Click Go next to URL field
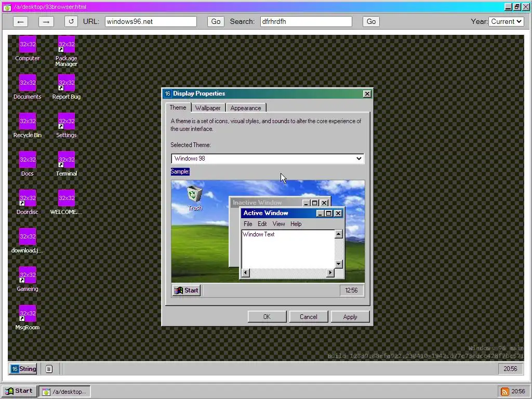 coord(216,22)
